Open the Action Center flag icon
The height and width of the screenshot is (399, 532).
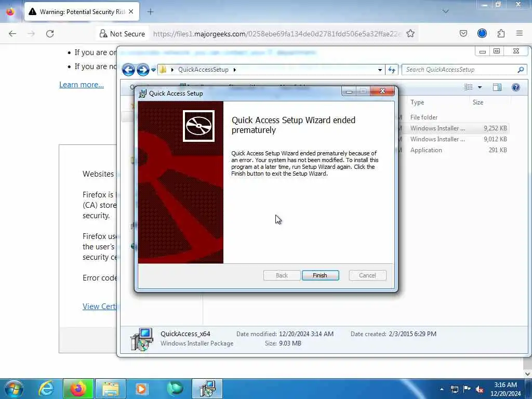click(x=467, y=389)
